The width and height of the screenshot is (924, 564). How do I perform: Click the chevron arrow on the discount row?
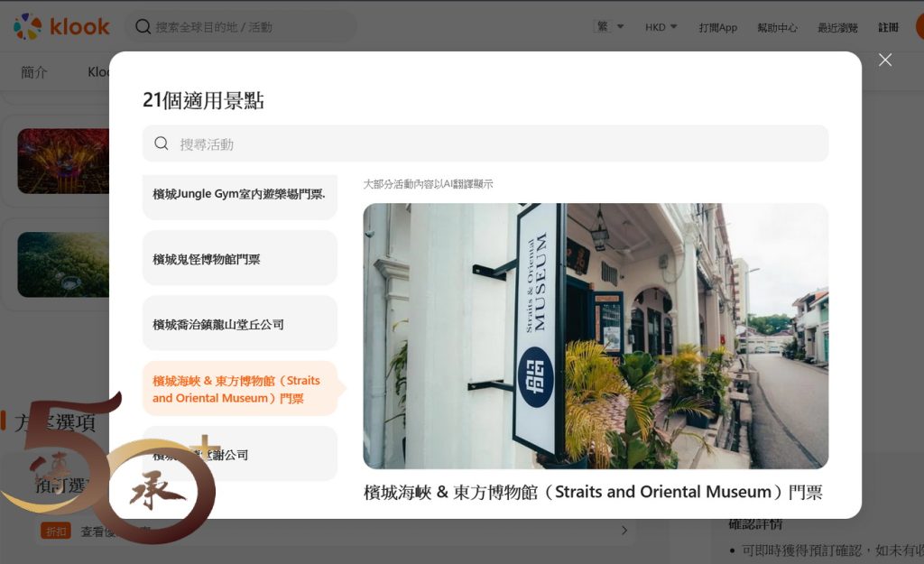(x=624, y=531)
